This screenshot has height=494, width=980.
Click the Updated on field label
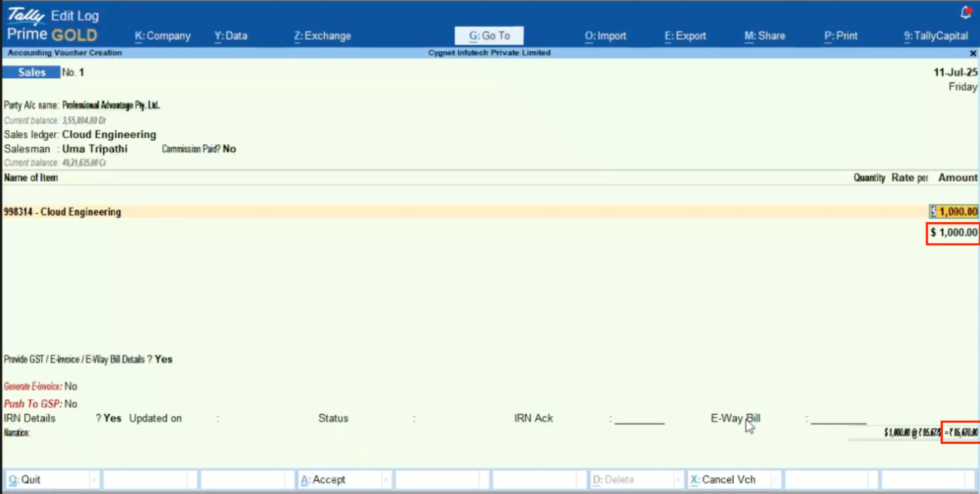click(x=156, y=418)
